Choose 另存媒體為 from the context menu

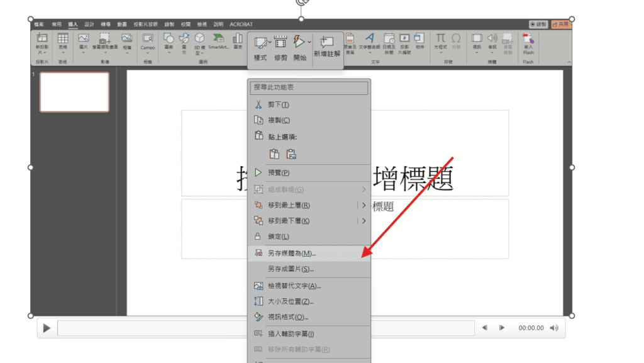click(x=292, y=253)
